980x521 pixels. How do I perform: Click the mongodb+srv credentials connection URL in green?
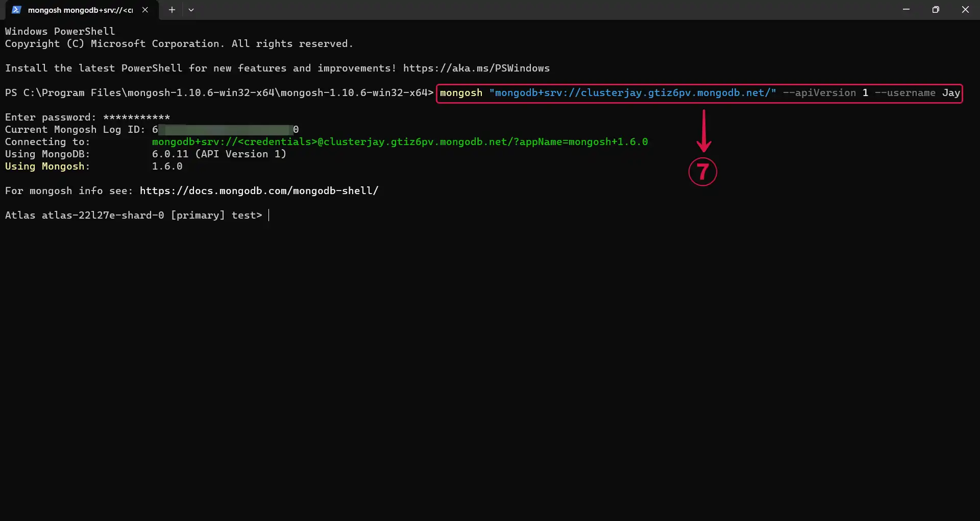pos(400,141)
